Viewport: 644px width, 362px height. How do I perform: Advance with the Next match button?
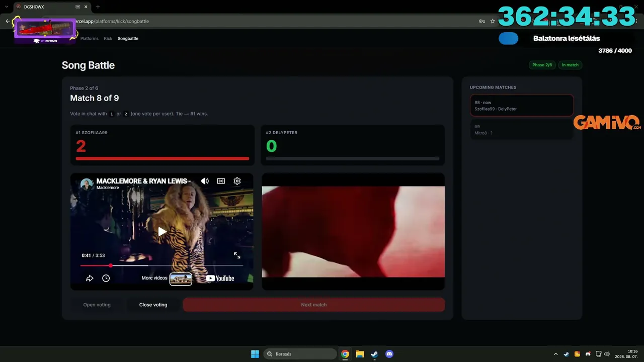[314, 305]
